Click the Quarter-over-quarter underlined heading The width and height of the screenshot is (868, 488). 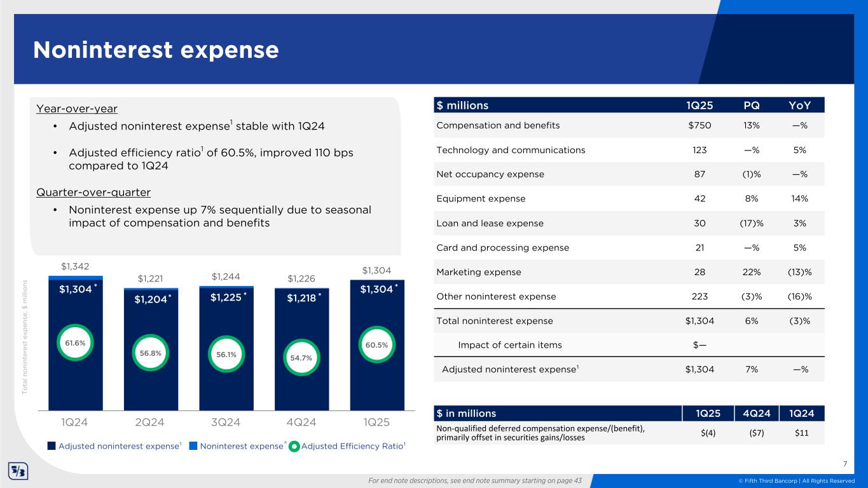click(93, 192)
